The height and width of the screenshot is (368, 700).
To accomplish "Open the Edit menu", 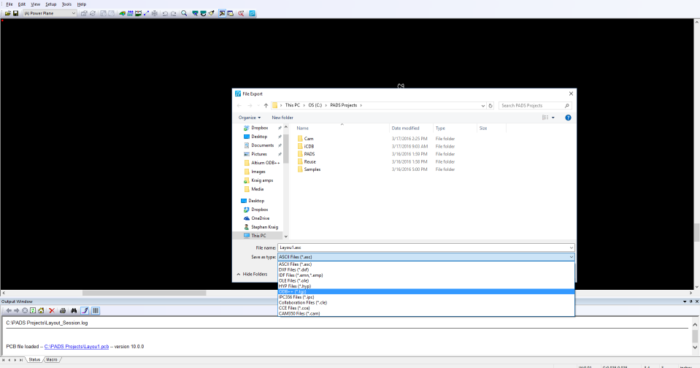I will [21, 4].
